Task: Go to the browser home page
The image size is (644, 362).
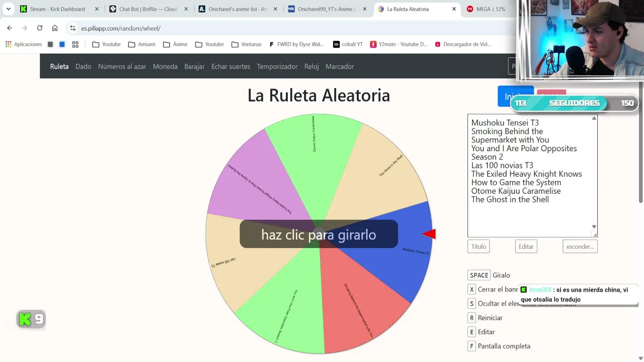Action: pyautogui.click(x=55, y=28)
